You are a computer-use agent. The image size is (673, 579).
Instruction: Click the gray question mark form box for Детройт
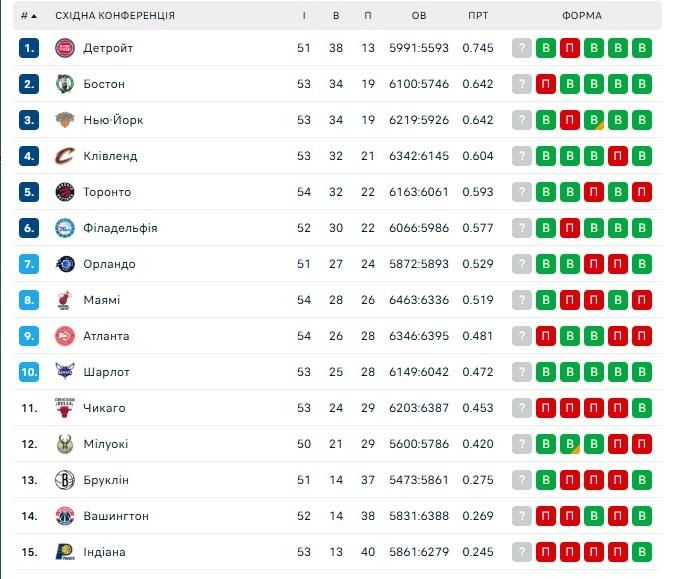point(521,48)
